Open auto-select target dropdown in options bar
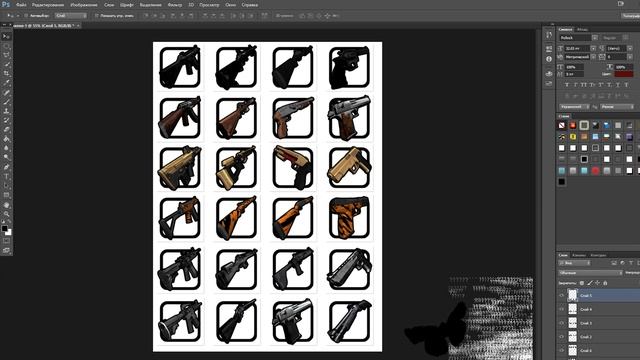Viewport: 640px width, 360px height. tap(71, 16)
